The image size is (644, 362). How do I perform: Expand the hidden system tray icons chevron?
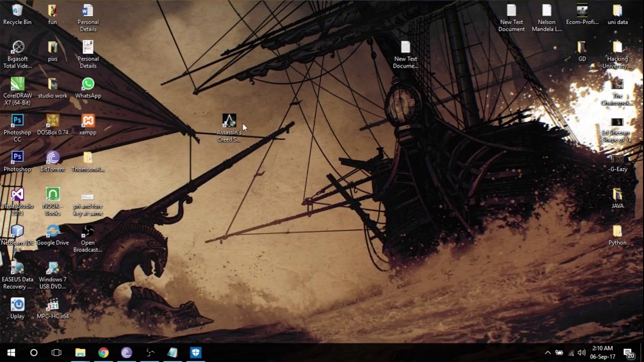click(548, 353)
